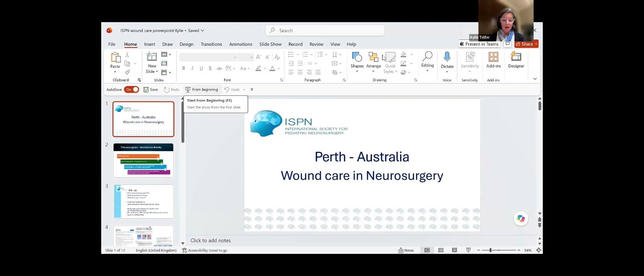
Task: Start Slide Show icon in status bar
Action: pos(468,250)
